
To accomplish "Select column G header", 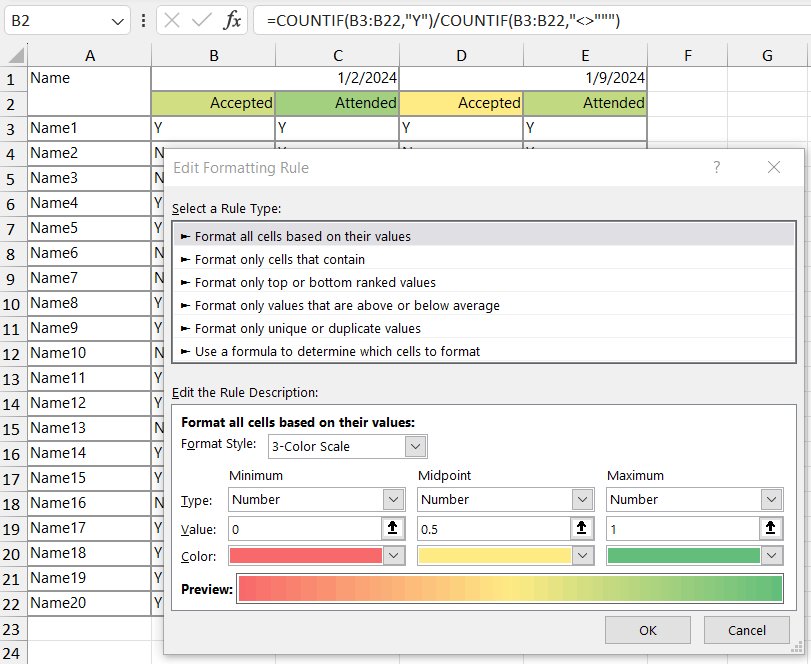I will 767,55.
